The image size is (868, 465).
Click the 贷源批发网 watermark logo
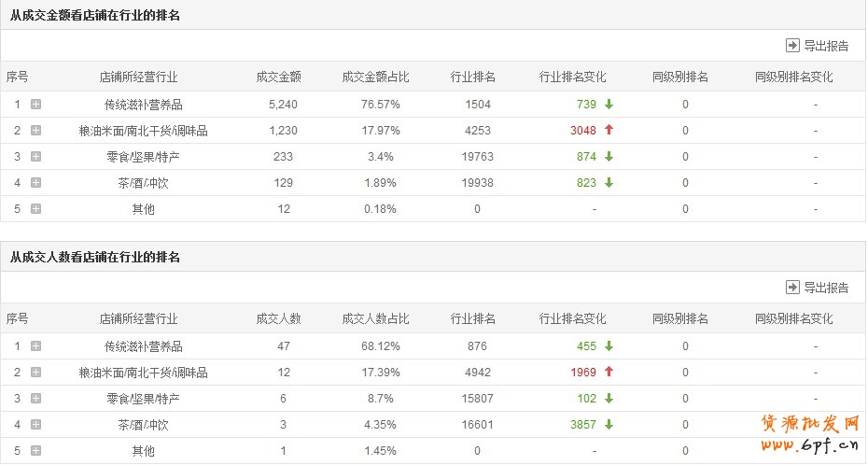point(810,432)
